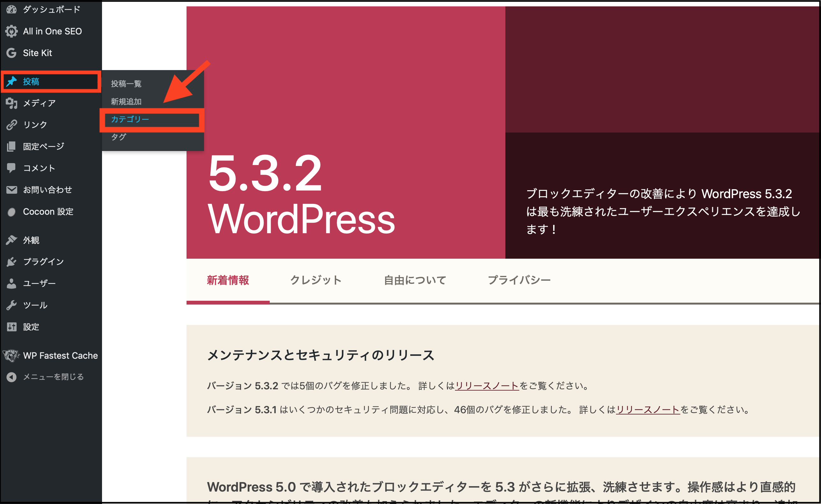Switch to the クレジット tab
821x504 pixels.
[316, 280]
